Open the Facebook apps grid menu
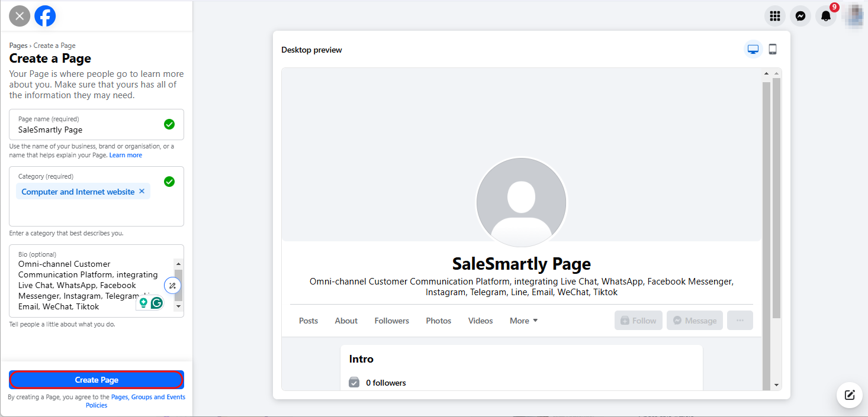Image resolution: width=868 pixels, height=417 pixels. click(774, 16)
